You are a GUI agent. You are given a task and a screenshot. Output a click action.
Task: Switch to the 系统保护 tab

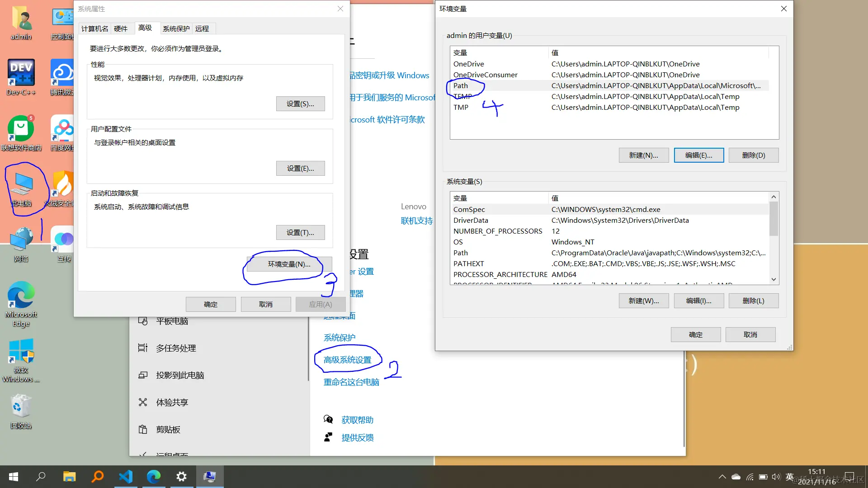[176, 28]
